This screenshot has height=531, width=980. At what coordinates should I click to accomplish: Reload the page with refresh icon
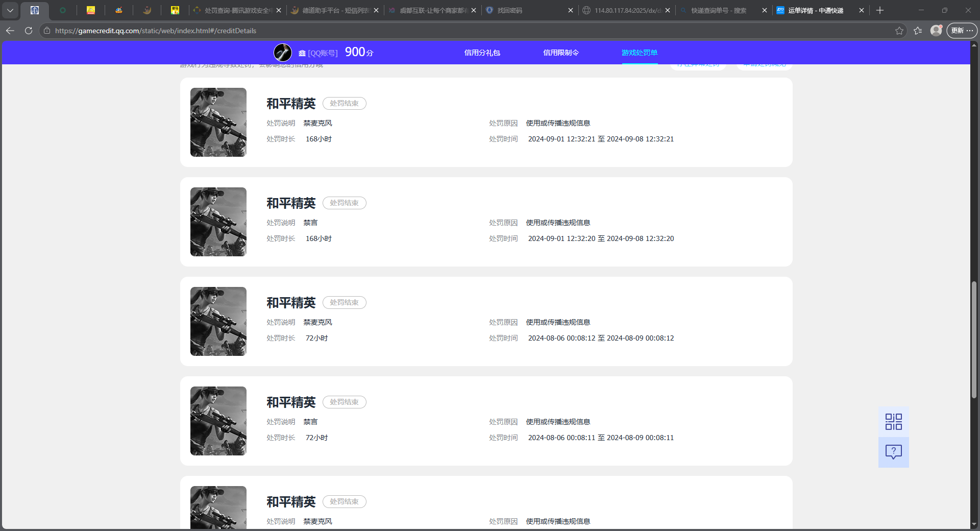click(29, 31)
